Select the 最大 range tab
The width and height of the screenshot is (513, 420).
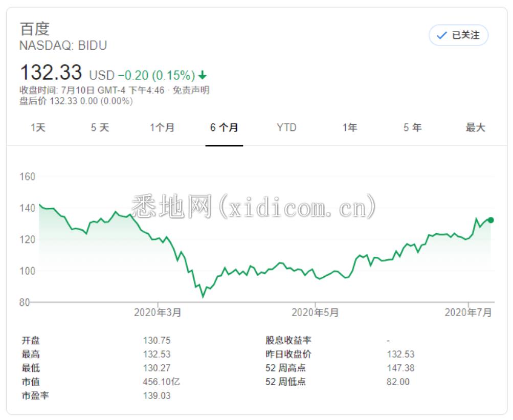[475, 127]
